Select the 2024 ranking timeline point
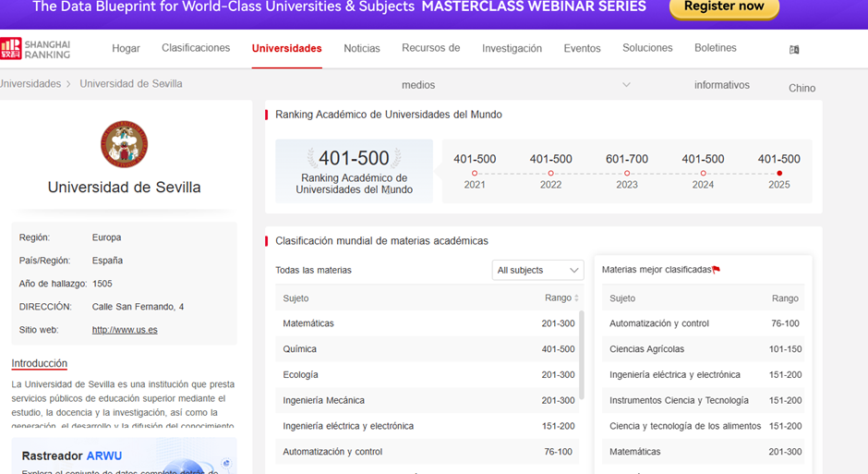Image resolution: width=868 pixels, height=474 pixels. [703, 174]
